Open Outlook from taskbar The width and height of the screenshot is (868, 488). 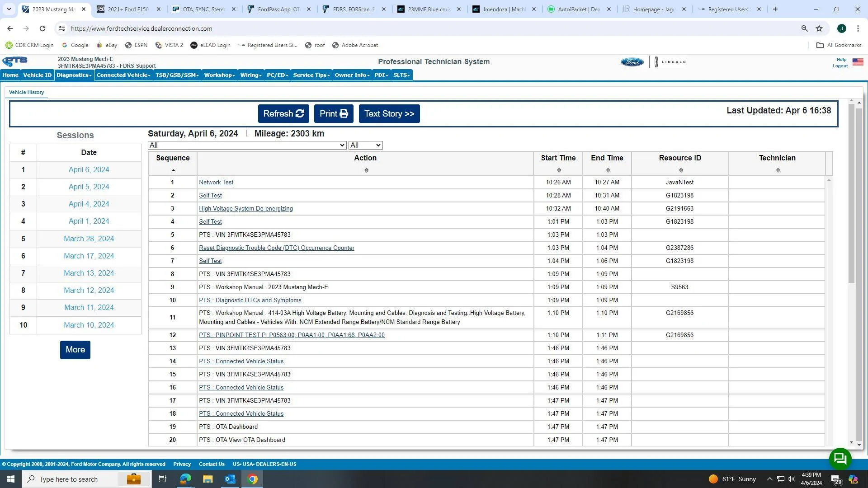(x=230, y=479)
